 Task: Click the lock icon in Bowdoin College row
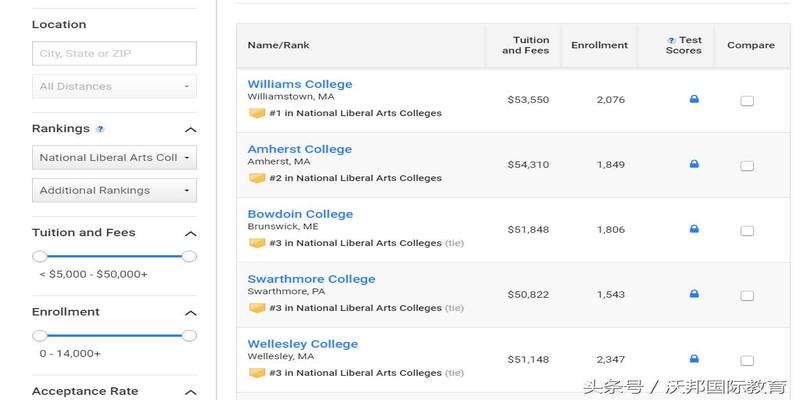tap(694, 229)
